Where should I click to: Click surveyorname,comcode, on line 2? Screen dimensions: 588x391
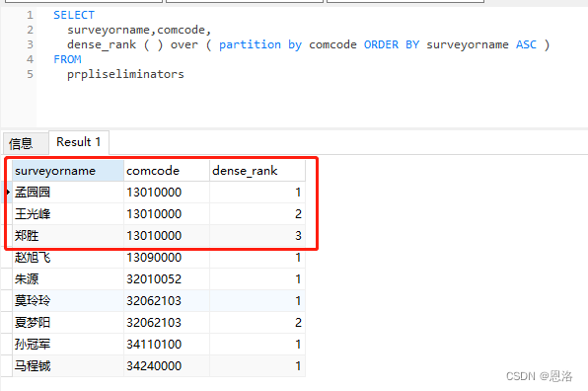pos(139,30)
